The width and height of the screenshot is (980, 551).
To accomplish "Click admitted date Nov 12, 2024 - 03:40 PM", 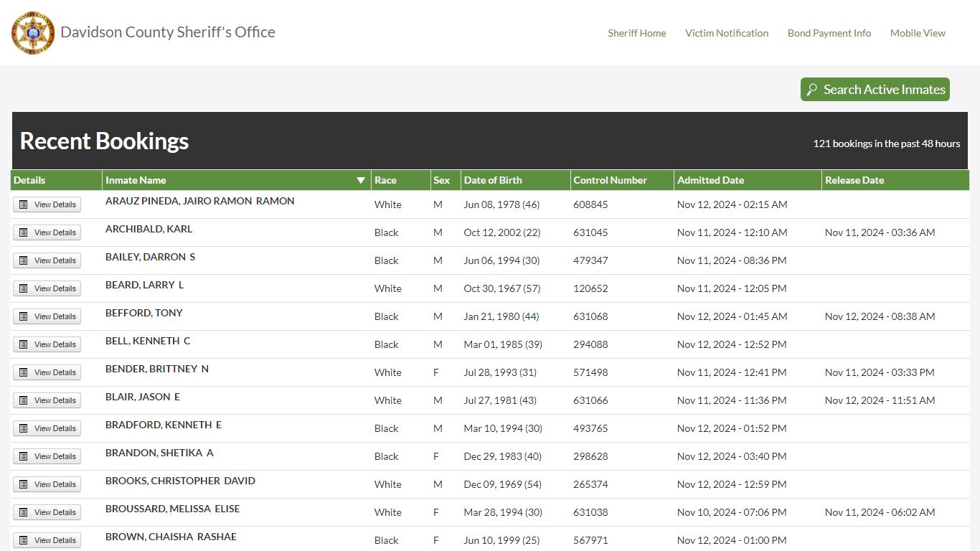I will pos(732,456).
